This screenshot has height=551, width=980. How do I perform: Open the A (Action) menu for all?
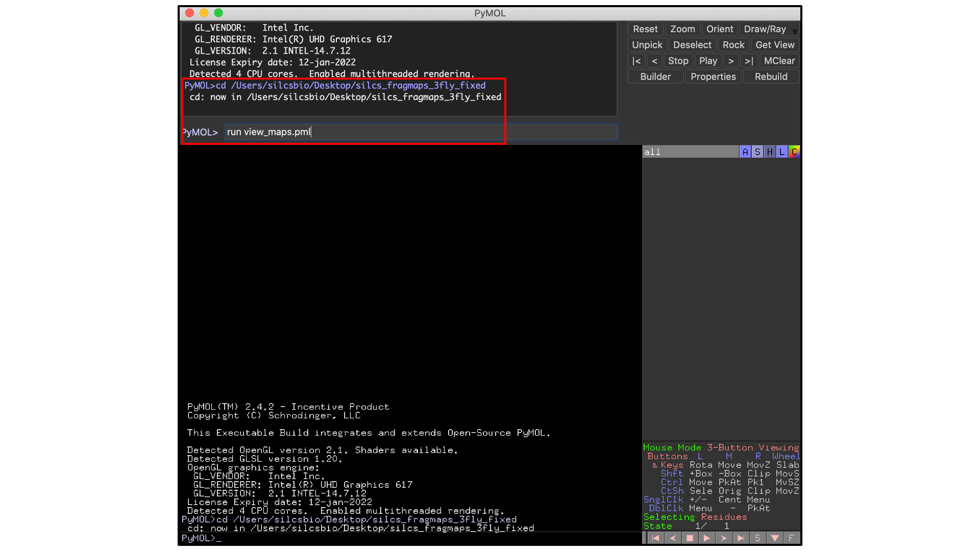pyautogui.click(x=745, y=152)
